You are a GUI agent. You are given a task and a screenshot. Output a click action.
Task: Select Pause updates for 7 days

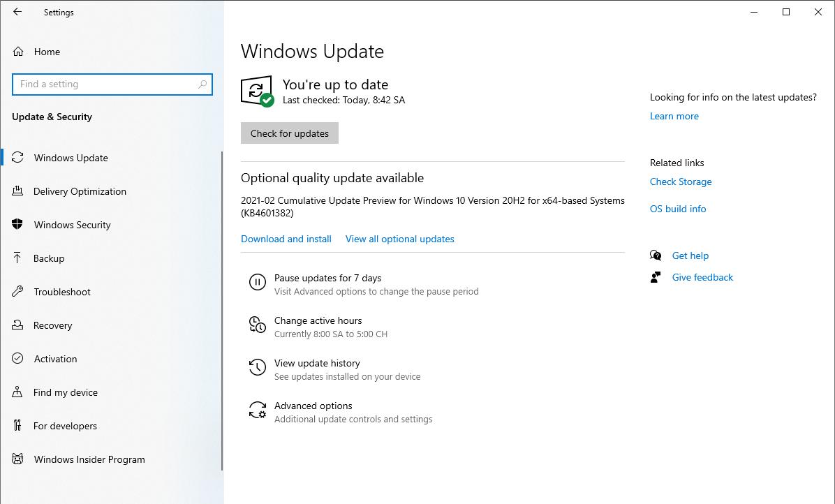click(327, 278)
